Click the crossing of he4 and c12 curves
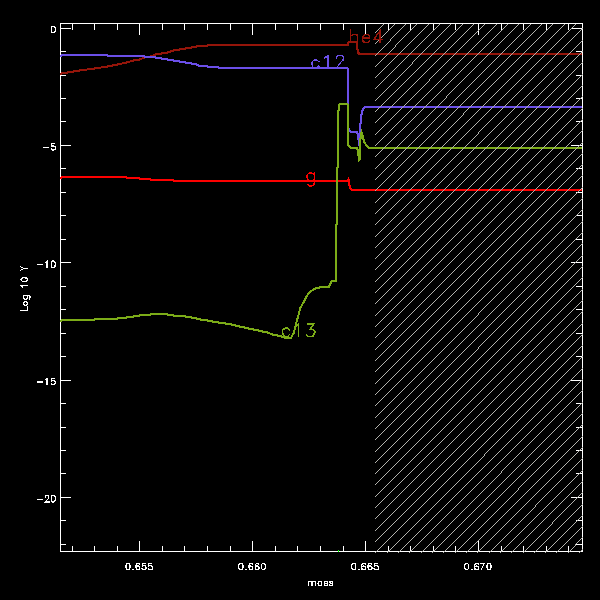 pyautogui.click(x=149, y=56)
